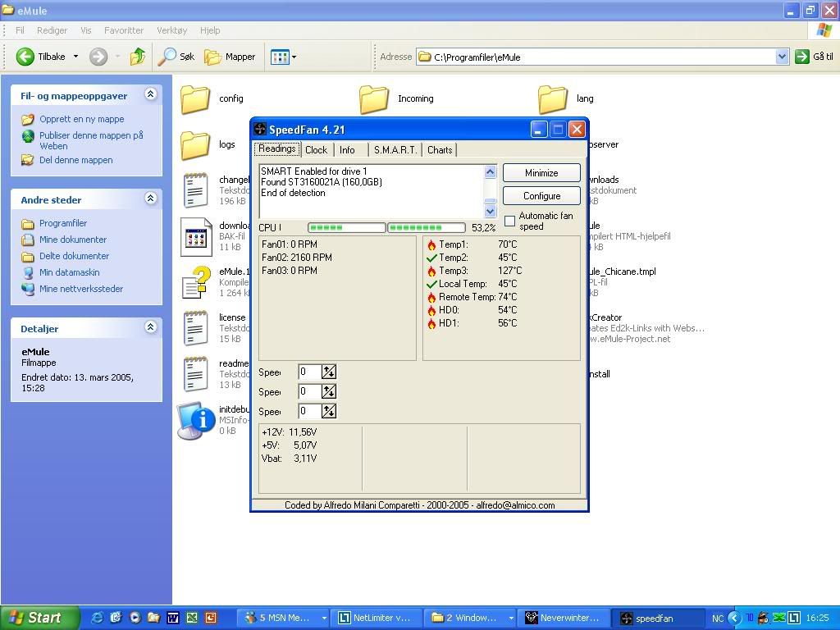Select the lang folder icon

tap(553, 99)
